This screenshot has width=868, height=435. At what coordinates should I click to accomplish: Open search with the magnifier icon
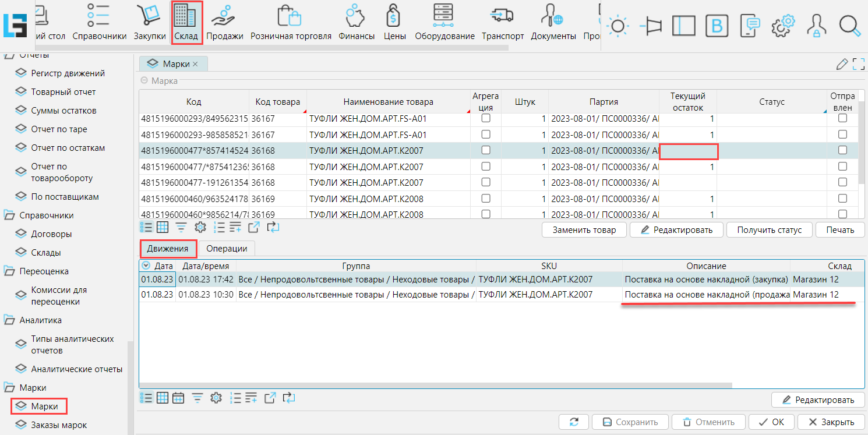[850, 26]
